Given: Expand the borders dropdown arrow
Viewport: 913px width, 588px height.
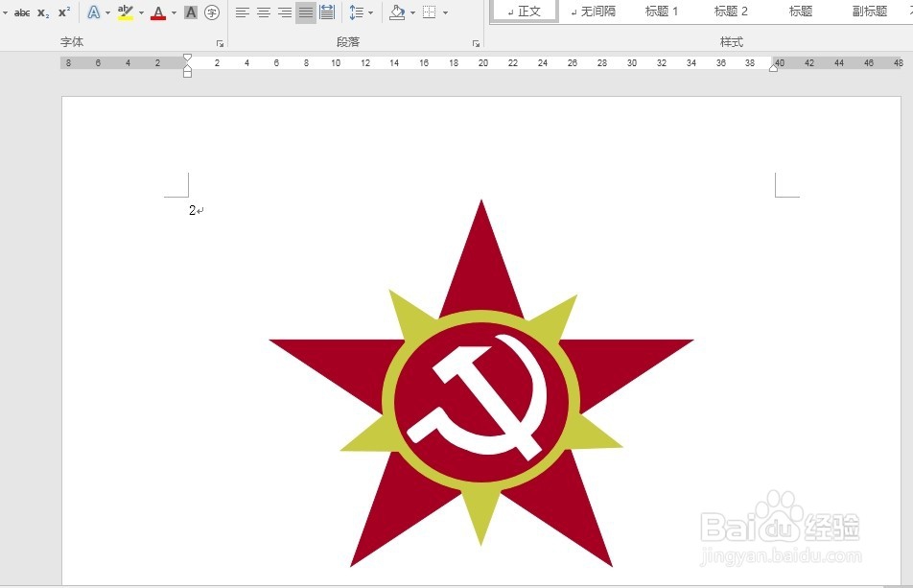Looking at the screenshot, I should click(x=445, y=12).
